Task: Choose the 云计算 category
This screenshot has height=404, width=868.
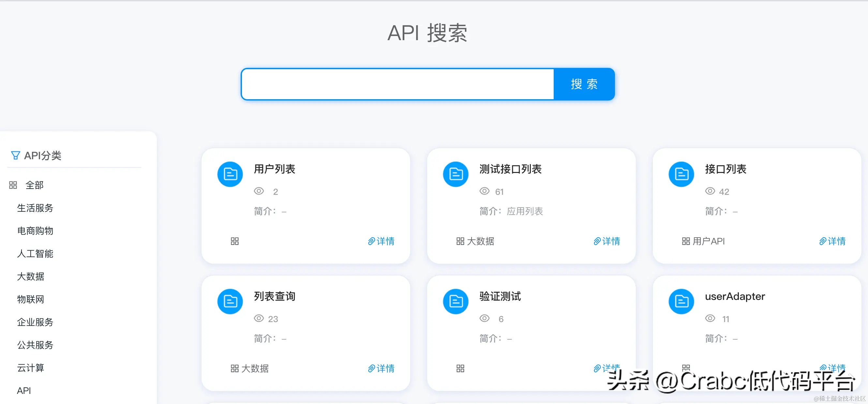Action: (x=30, y=368)
